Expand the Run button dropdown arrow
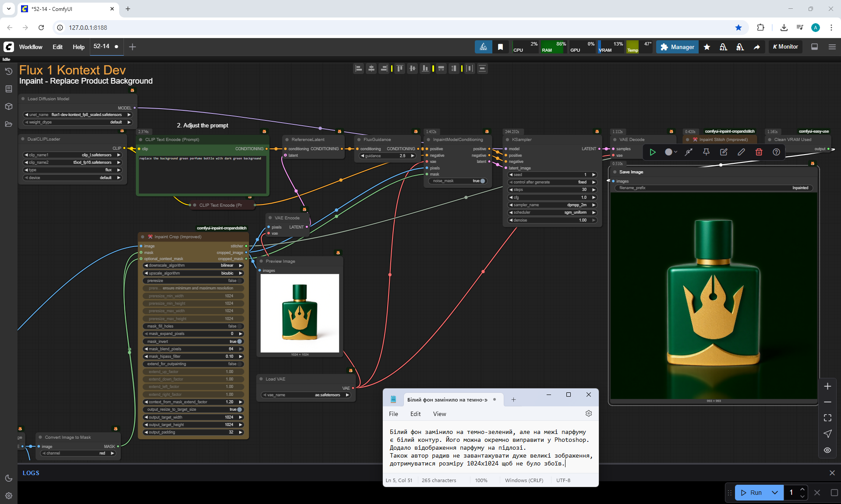Image resolution: width=841 pixels, height=504 pixels. [774, 493]
